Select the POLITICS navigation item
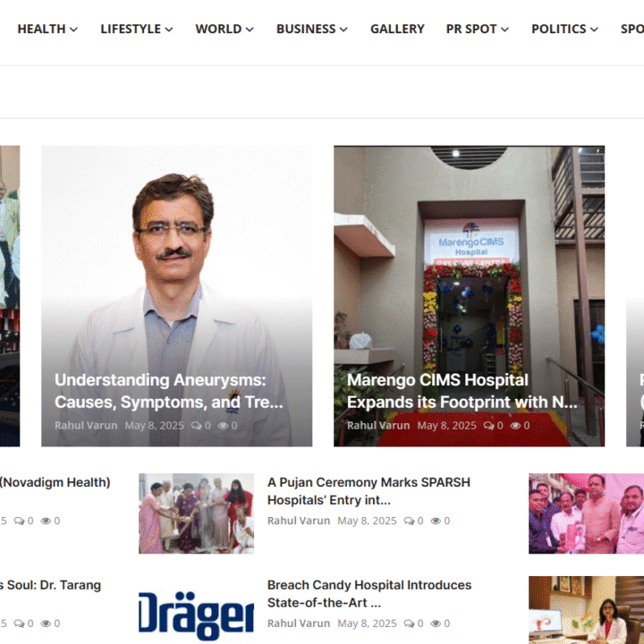Image resolution: width=644 pixels, height=644 pixels. (x=564, y=29)
